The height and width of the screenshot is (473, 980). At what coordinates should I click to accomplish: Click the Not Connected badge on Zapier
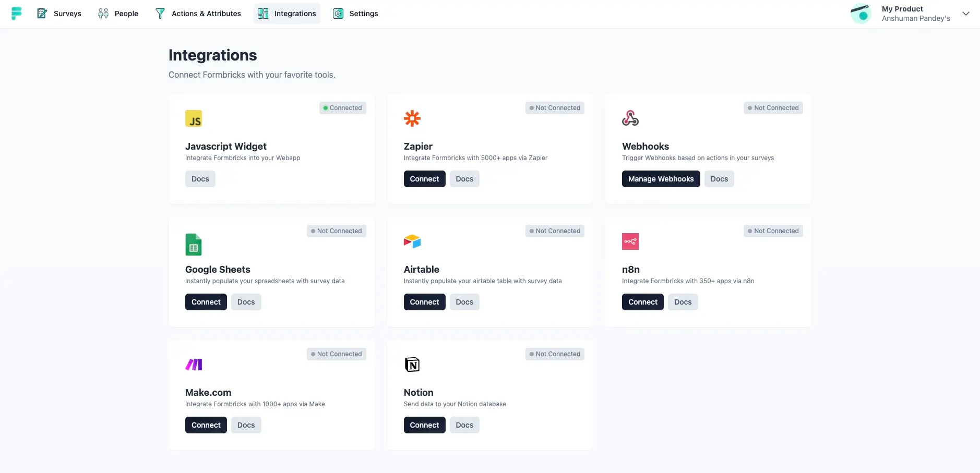[x=555, y=108]
